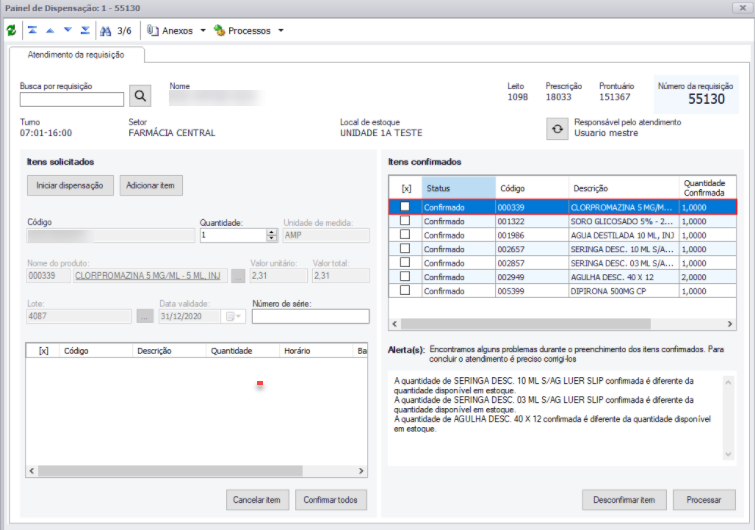Select DIPIRONA 500MG CP description cell
The height and width of the screenshot is (530, 755).
[624, 291]
